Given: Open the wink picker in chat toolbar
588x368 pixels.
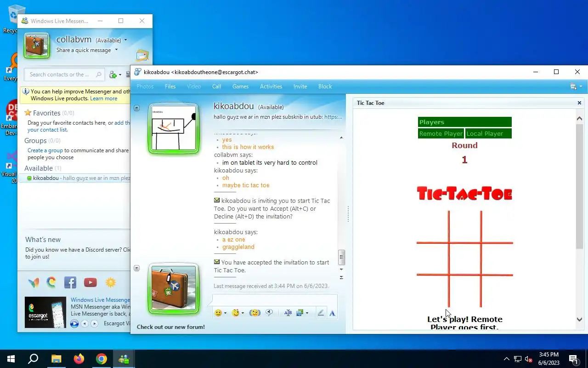Looking at the screenshot, I should tap(236, 313).
